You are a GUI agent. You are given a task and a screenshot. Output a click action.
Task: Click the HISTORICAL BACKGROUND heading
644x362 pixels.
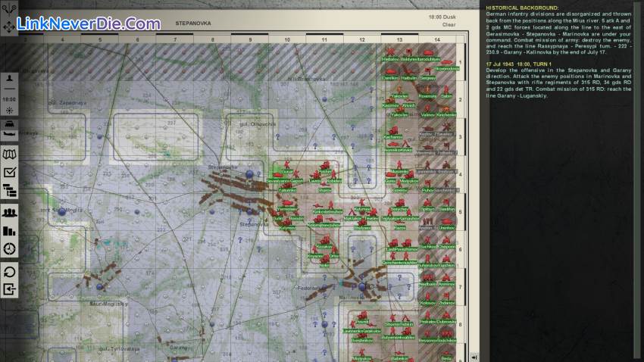(x=522, y=8)
